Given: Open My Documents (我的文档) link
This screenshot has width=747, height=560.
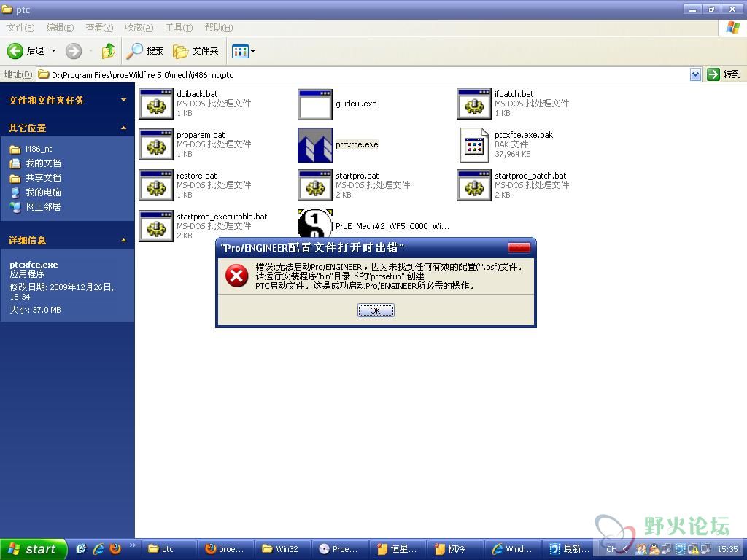Looking at the screenshot, I should pyautogui.click(x=43, y=163).
